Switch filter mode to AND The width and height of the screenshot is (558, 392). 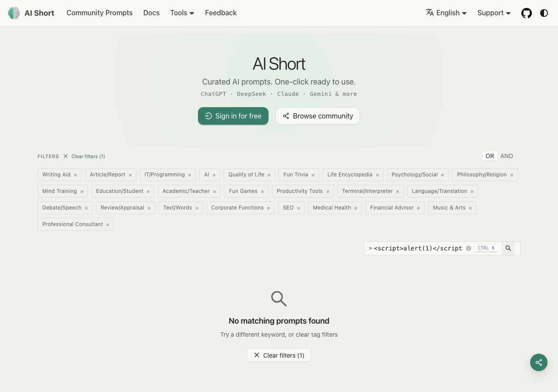pyautogui.click(x=507, y=156)
